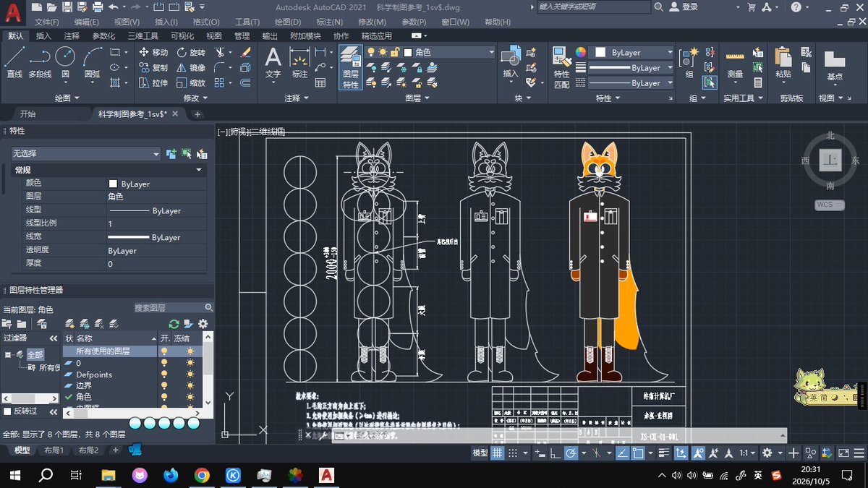Toggle the grid display in status bar

(x=498, y=453)
